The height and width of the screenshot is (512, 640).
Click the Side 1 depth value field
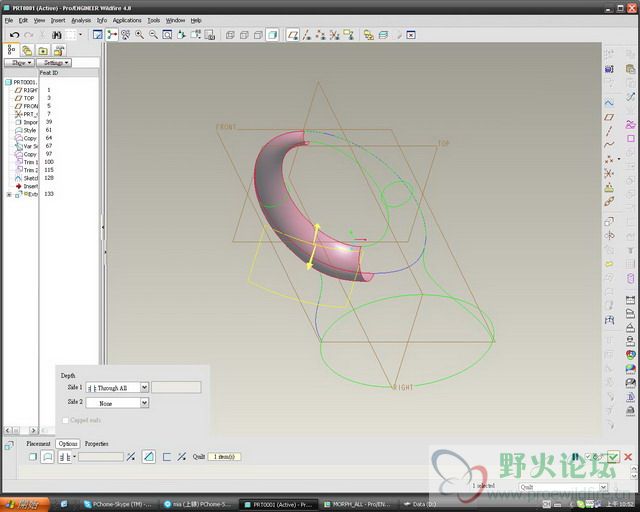176,387
